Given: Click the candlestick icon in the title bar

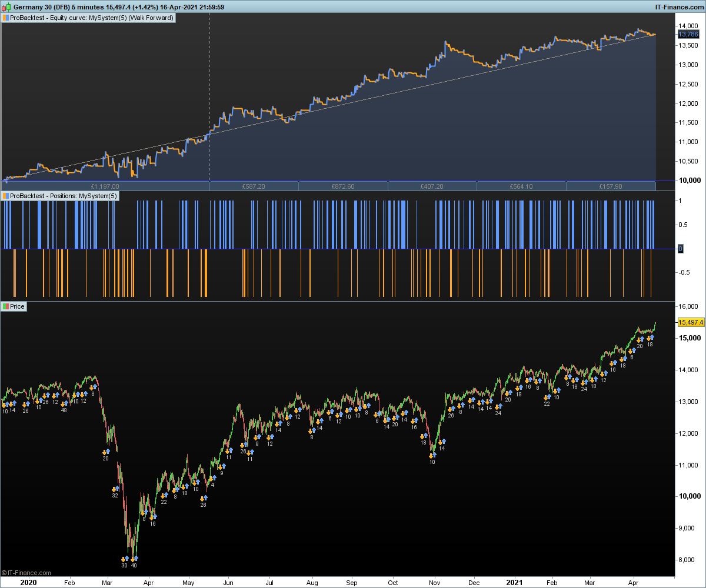Looking at the screenshot, I should click(6, 6).
